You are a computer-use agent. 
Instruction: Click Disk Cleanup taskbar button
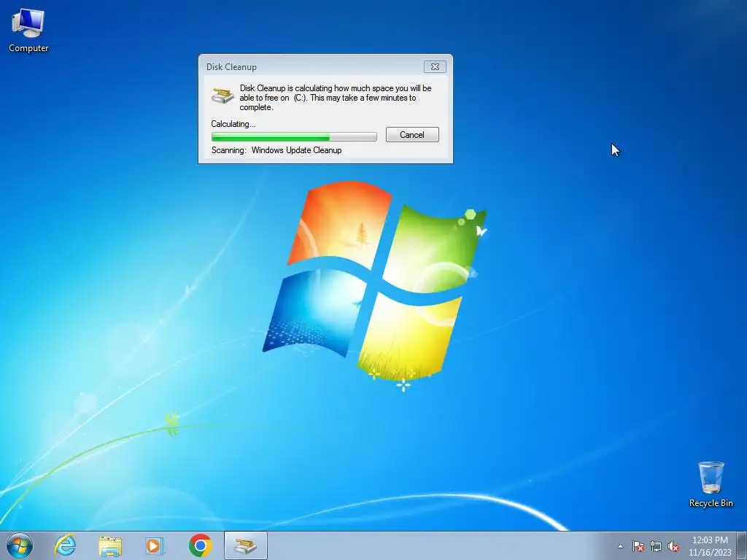coord(245,545)
